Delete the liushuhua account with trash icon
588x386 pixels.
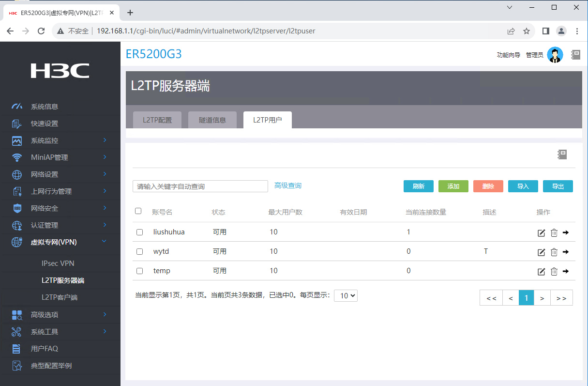554,233
